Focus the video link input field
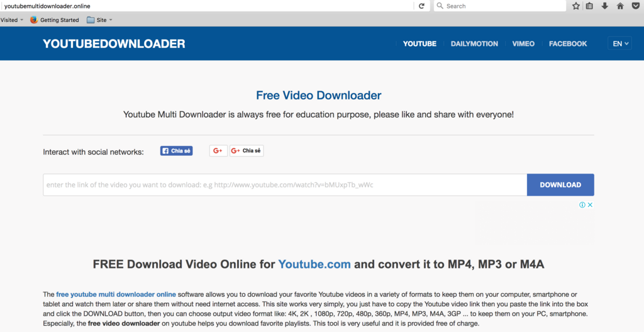The width and height of the screenshot is (644, 332). coord(285,185)
